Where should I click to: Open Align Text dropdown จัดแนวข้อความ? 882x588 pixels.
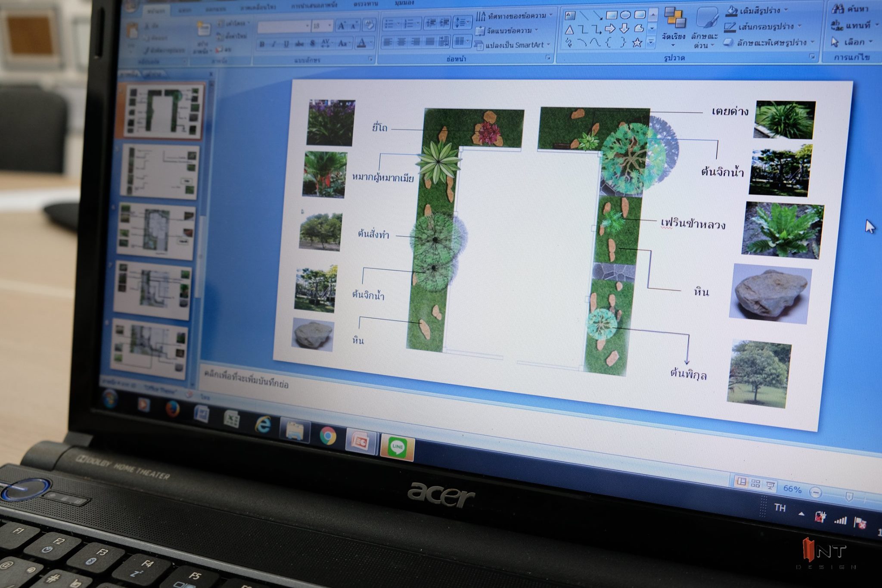point(506,31)
